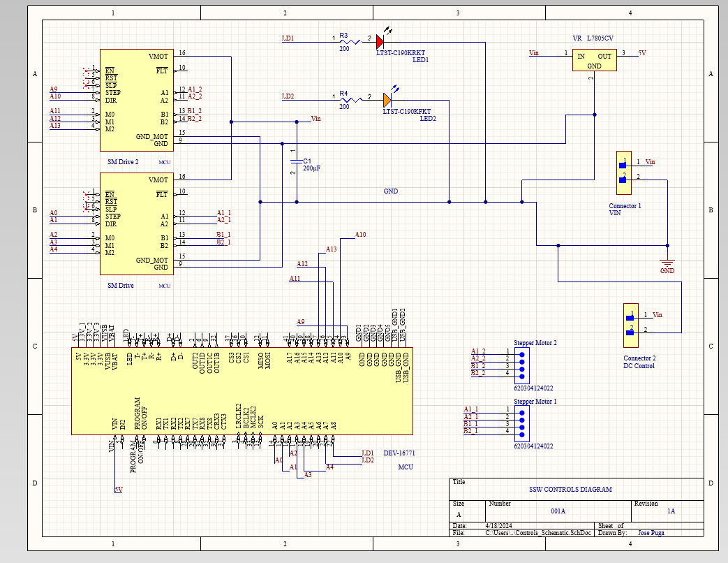Viewport: 728px width, 563px height.
Task: Click the GND net label on horizontal bus
Action: (x=390, y=191)
